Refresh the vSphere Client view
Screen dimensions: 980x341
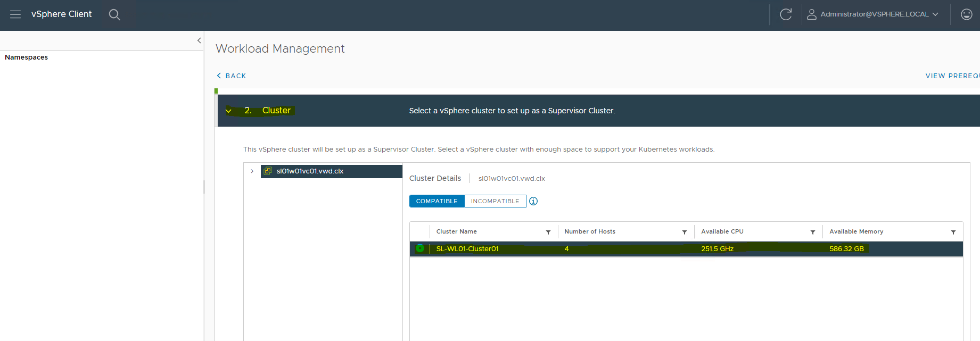point(786,14)
